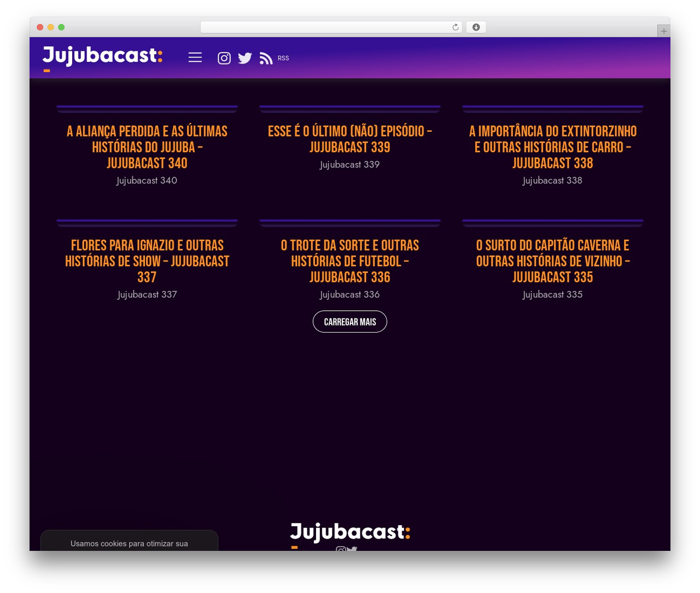Open 'Flores para Ignazio' episode 337

coord(147,261)
